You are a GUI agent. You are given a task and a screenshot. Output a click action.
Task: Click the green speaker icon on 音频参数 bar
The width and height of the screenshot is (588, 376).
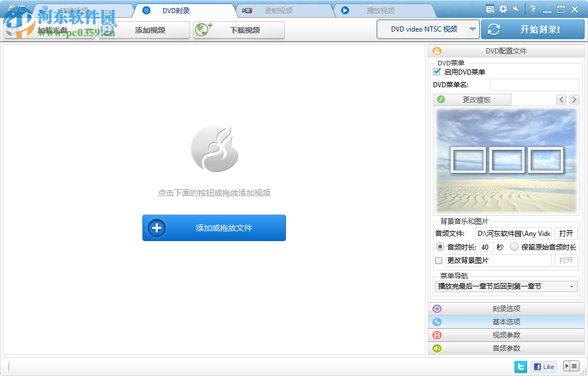coord(437,348)
